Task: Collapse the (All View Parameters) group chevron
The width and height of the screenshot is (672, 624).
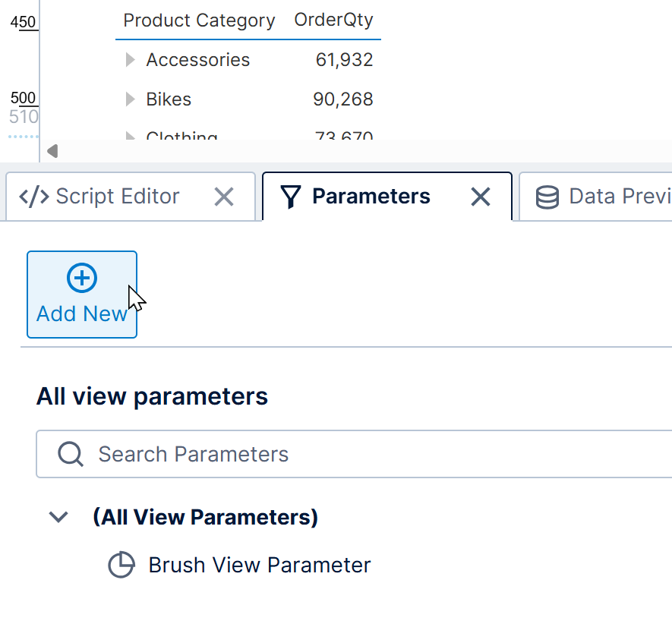Action: (x=58, y=517)
